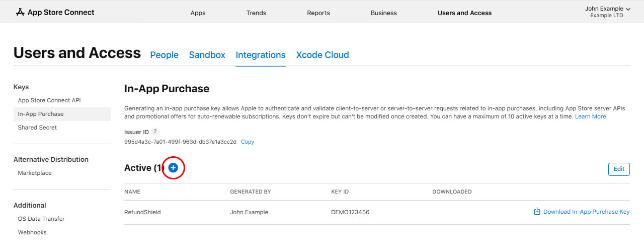Open the Apps menu
The image size is (644, 252).
198,13
